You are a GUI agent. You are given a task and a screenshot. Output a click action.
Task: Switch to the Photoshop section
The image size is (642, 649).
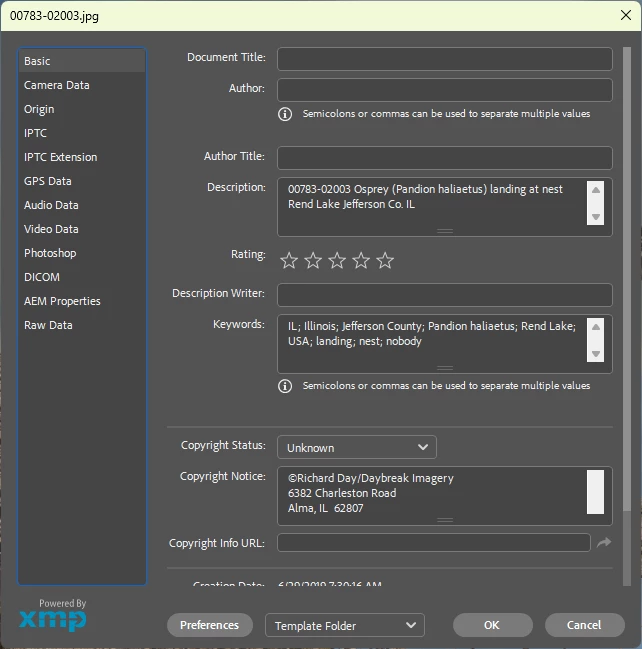[x=82, y=253]
